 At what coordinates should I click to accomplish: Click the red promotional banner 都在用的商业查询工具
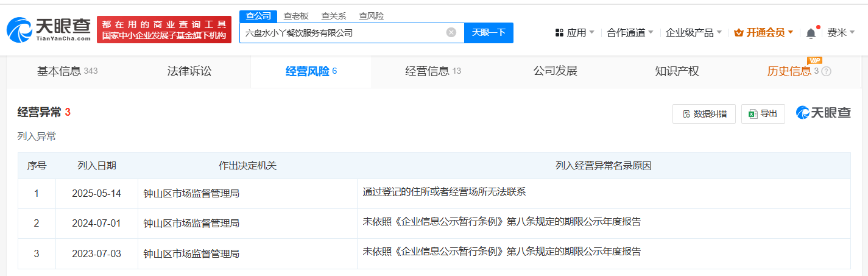tap(164, 29)
